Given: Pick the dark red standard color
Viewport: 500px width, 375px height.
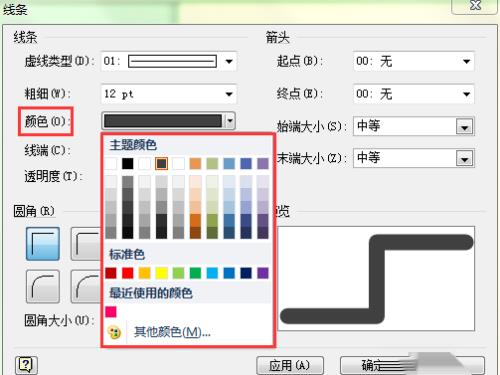Looking at the screenshot, I should pyautogui.click(x=111, y=273).
